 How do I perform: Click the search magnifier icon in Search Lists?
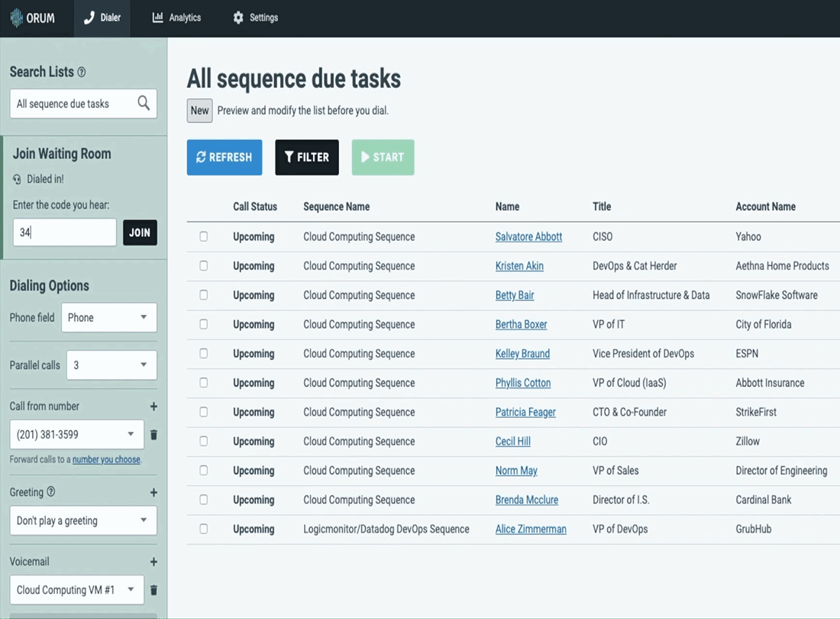click(x=144, y=103)
